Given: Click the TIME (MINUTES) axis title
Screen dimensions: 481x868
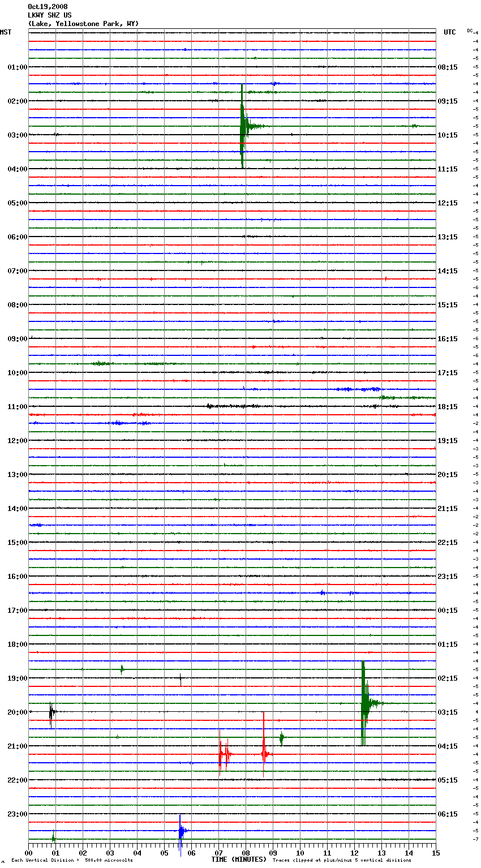Looking at the screenshot, I should (x=239, y=860).
